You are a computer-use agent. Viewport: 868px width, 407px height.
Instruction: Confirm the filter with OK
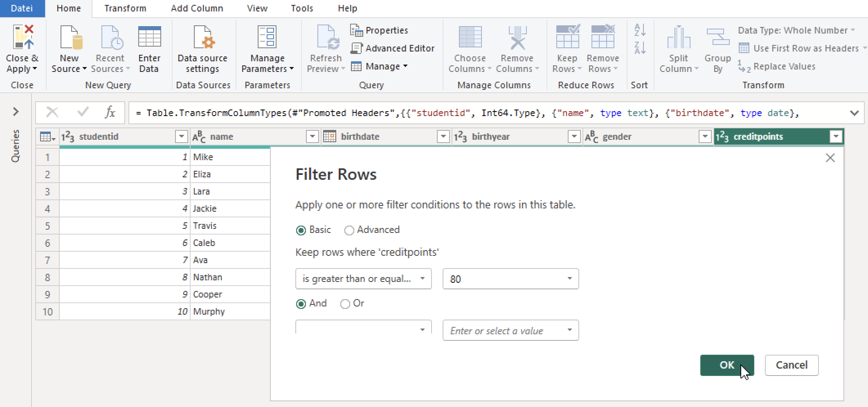tap(727, 365)
